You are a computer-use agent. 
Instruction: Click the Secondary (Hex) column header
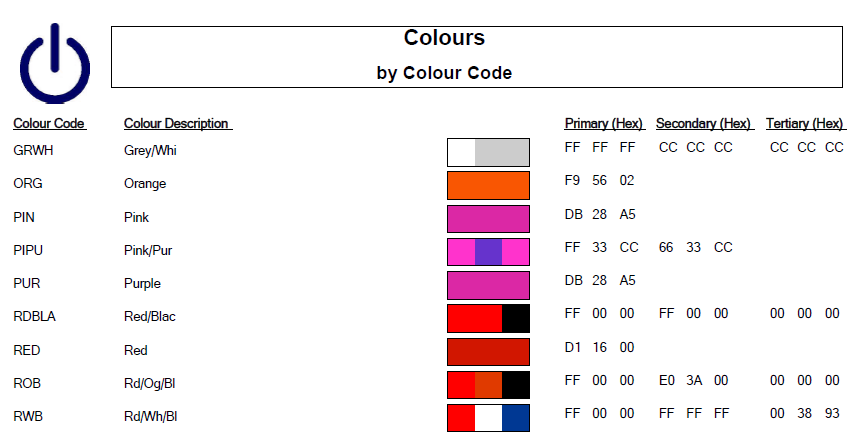[704, 124]
